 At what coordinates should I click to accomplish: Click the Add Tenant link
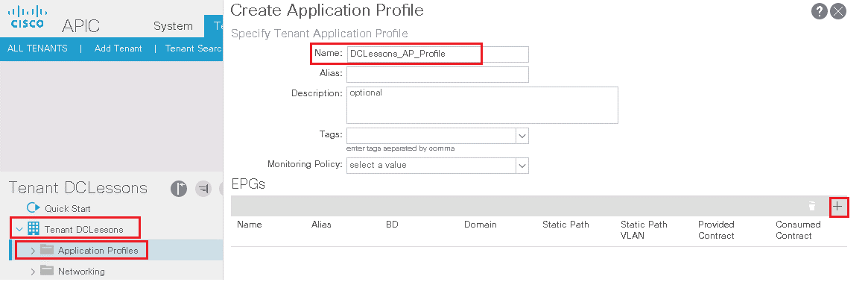tap(118, 48)
